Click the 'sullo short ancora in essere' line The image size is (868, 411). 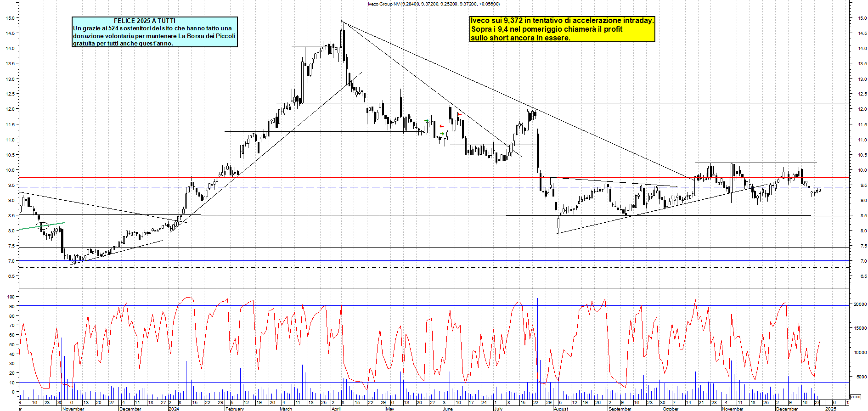pyautogui.click(x=520, y=38)
